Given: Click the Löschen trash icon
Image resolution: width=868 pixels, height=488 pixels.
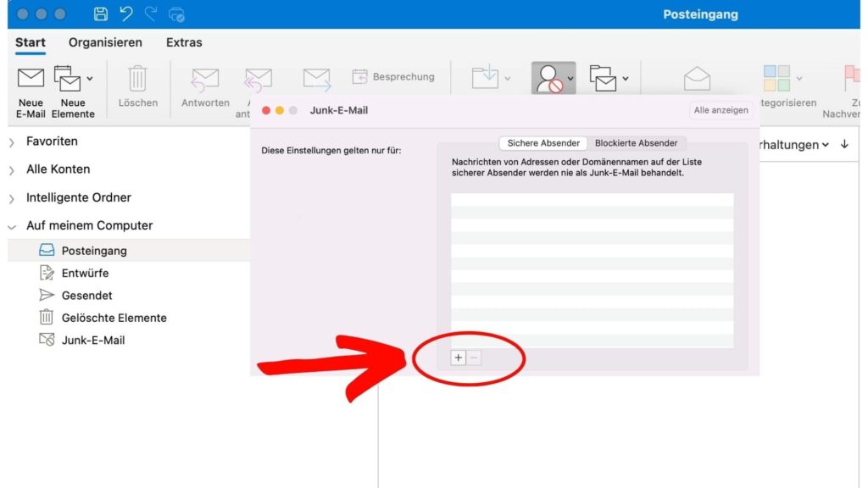Looking at the screenshot, I should point(137,79).
